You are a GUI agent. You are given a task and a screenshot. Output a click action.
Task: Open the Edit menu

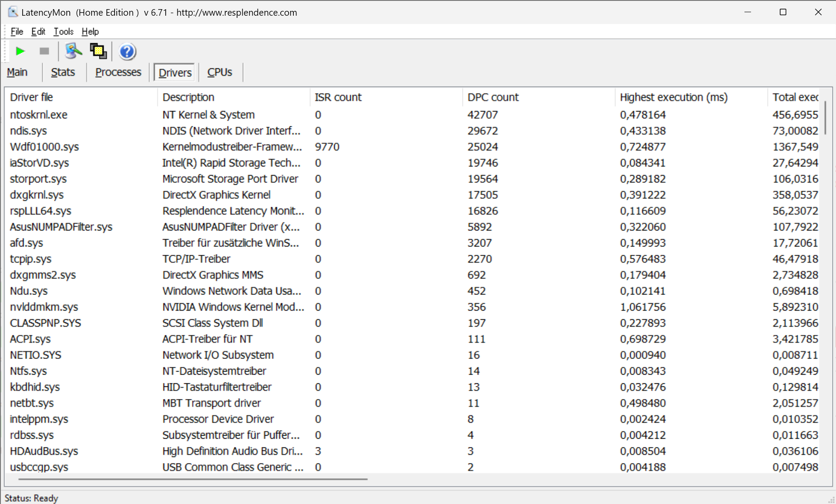pyautogui.click(x=38, y=31)
